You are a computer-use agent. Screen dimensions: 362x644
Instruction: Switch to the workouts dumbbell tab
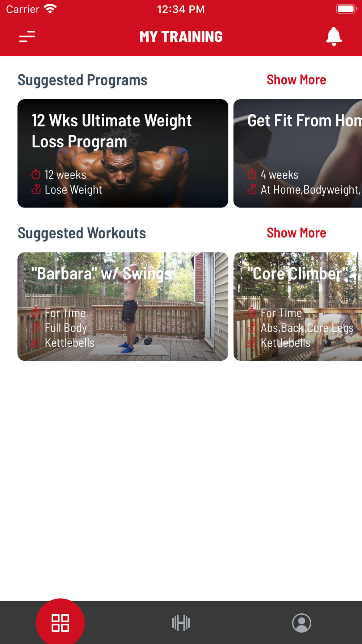[181, 623]
